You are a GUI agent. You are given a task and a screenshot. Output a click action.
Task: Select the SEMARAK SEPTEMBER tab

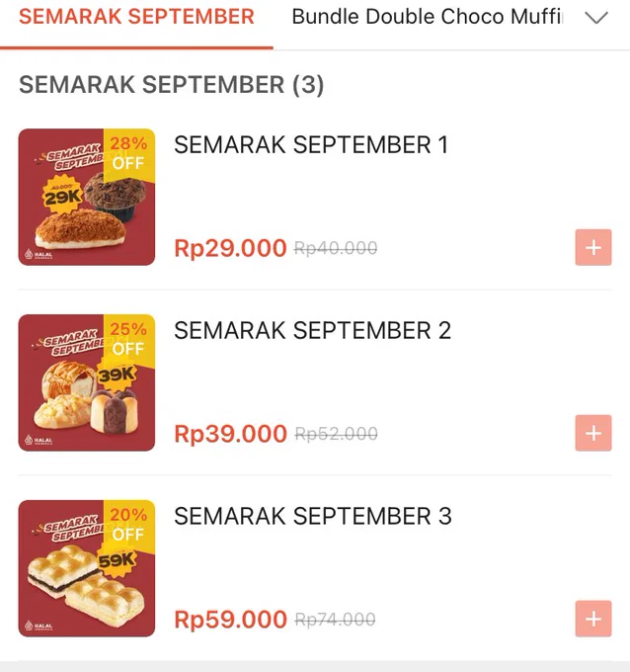point(136,17)
